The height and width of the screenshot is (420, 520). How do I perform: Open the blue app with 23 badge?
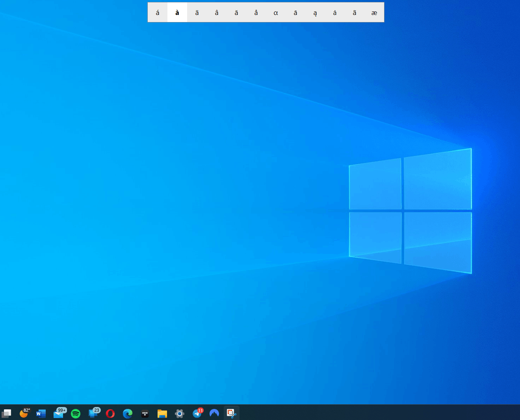(94, 413)
